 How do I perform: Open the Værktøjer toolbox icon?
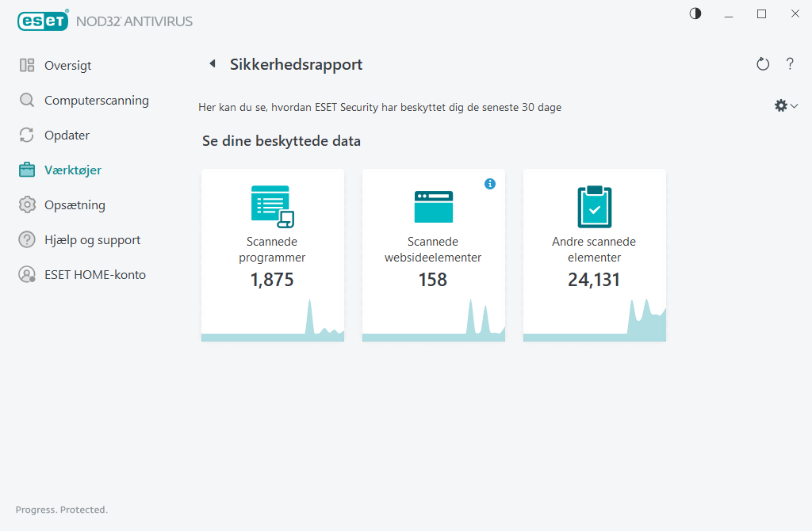tap(26, 170)
